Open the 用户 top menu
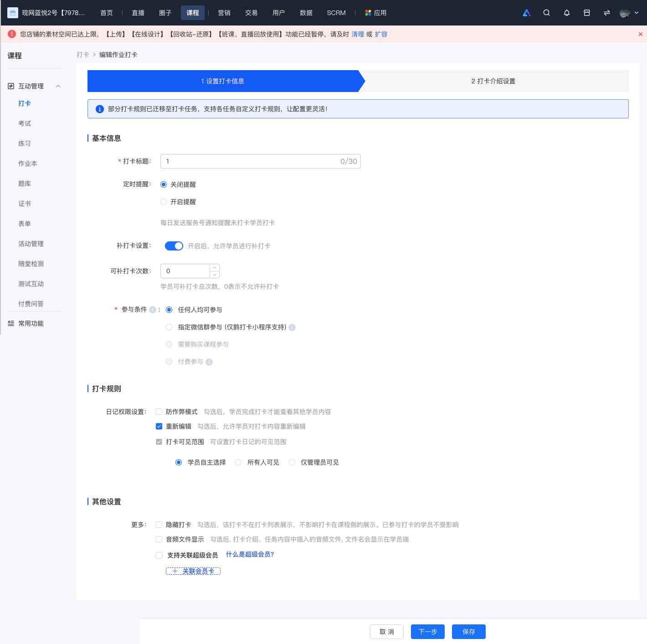 click(x=279, y=13)
